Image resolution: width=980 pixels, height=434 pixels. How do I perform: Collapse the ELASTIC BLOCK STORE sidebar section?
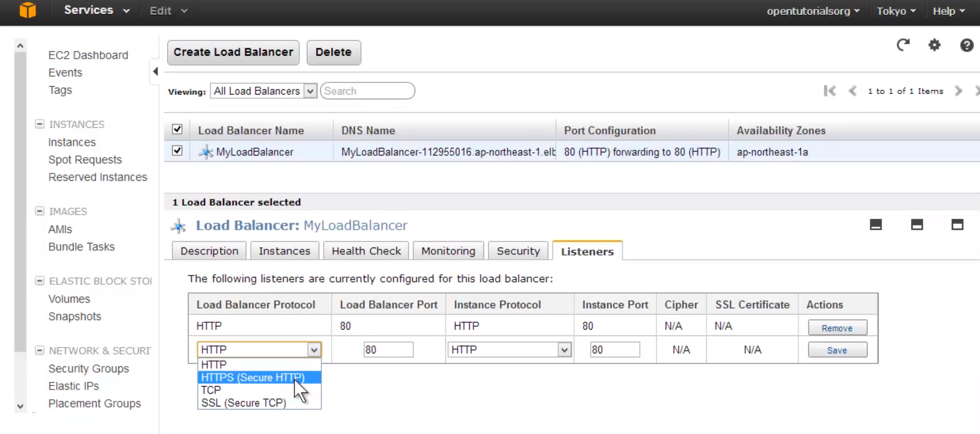pos(39,281)
